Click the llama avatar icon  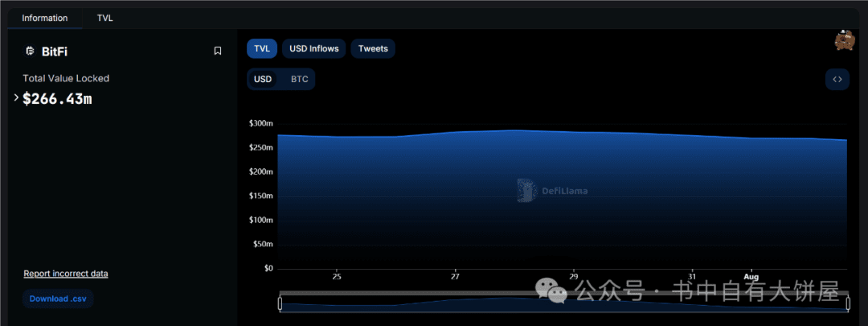click(x=845, y=41)
